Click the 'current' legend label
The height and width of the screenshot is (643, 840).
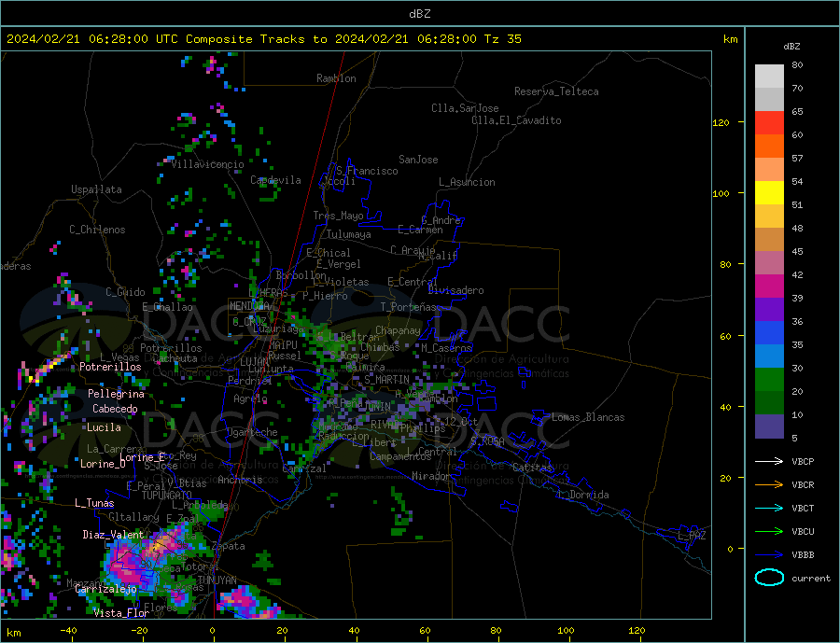(x=811, y=579)
